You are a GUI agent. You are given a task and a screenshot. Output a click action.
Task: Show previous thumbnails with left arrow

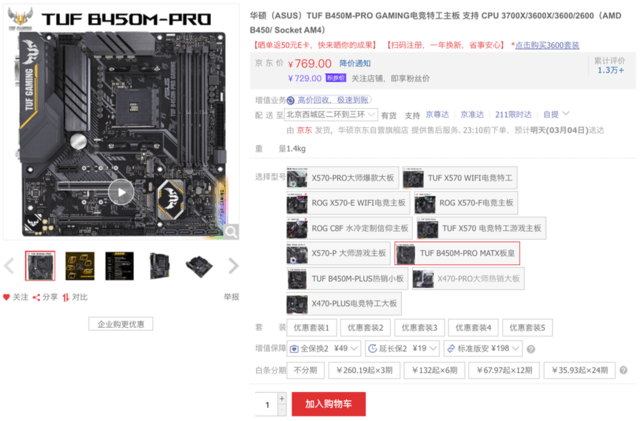pos(9,266)
